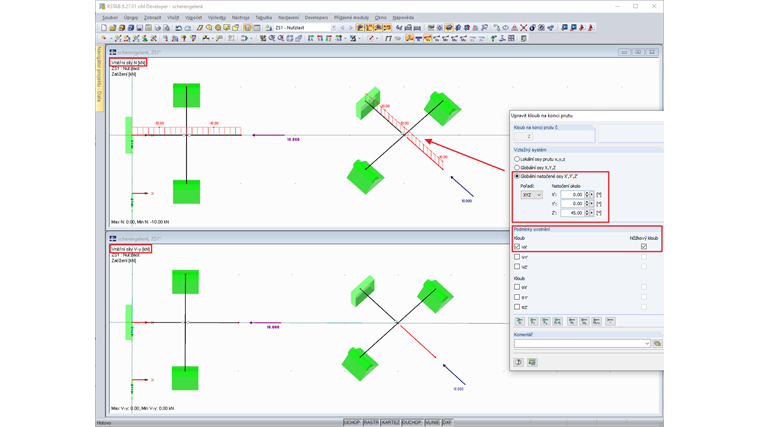Open the ZS1 - Nutzlast load case dropdown
Image resolution: width=760 pixels, height=427 pixels.
point(333,28)
